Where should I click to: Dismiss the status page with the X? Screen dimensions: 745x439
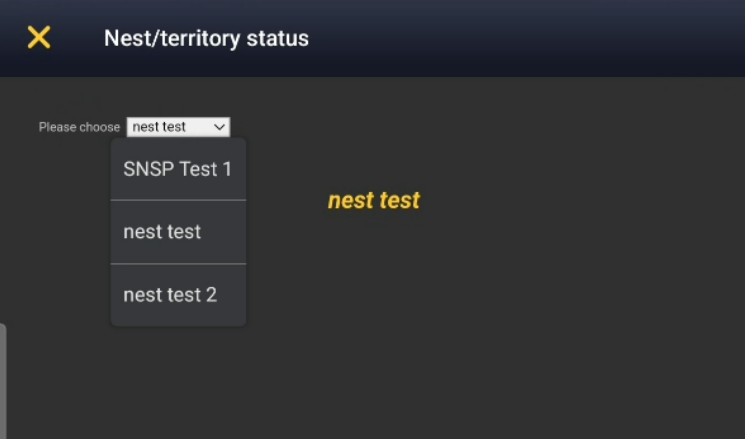click(x=38, y=38)
